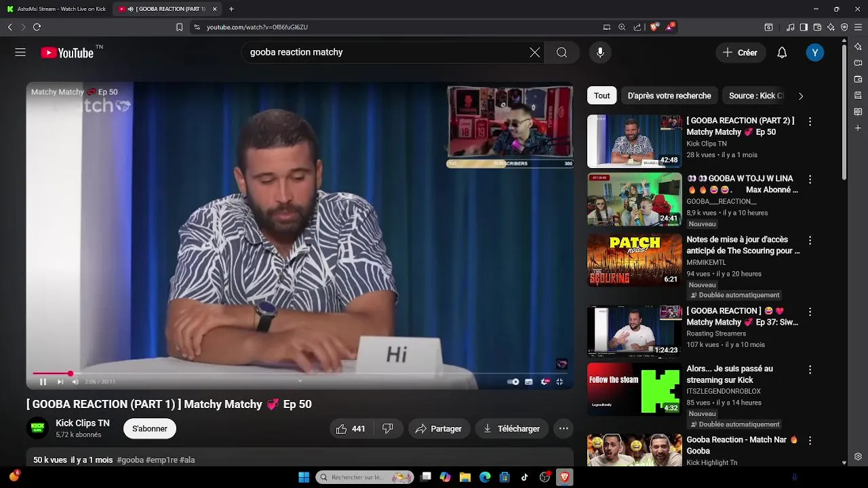This screenshot has width=868, height=488.
Task: Reload the page
Action: (x=37, y=27)
